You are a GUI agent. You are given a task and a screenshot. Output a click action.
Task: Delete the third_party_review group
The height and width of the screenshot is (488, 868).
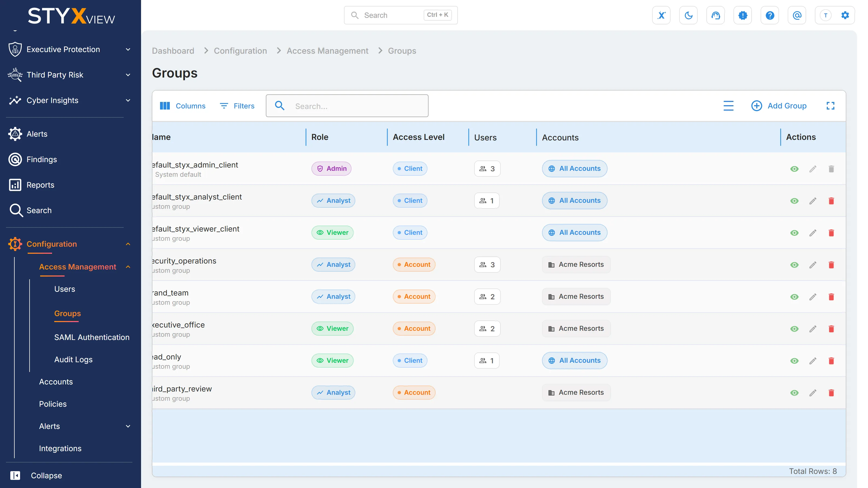[x=831, y=393]
